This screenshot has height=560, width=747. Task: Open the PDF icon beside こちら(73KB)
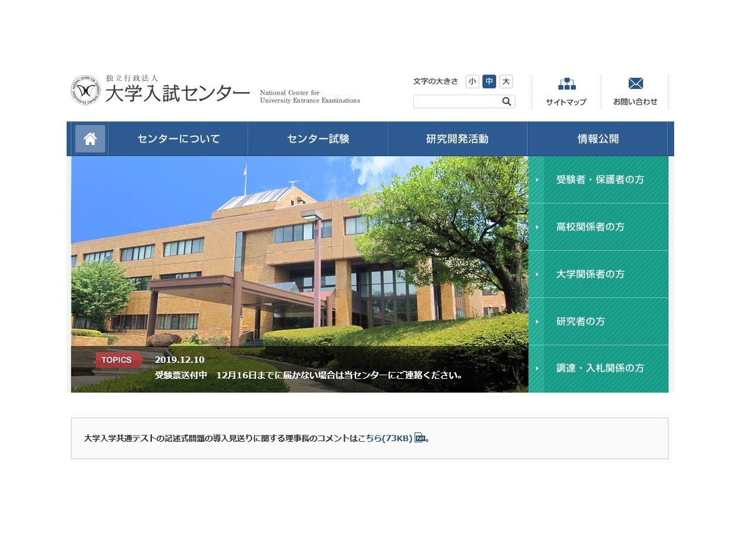421,438
